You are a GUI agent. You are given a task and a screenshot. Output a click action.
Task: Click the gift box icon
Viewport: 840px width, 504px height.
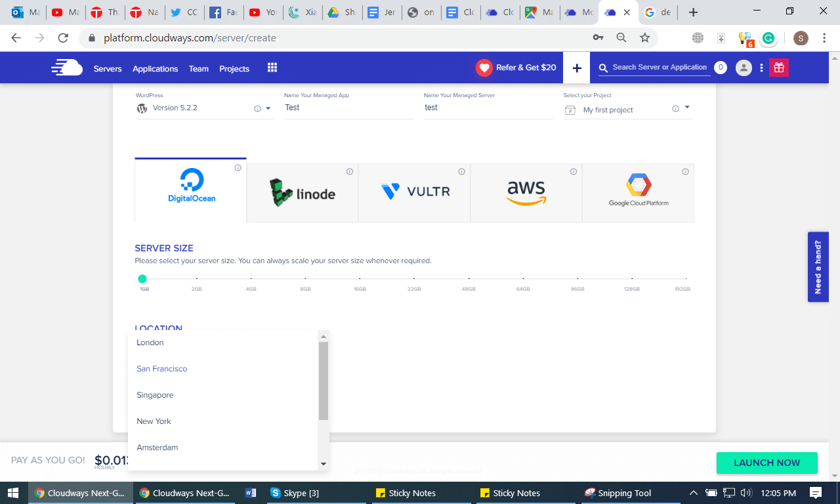(x=779, y=68)
